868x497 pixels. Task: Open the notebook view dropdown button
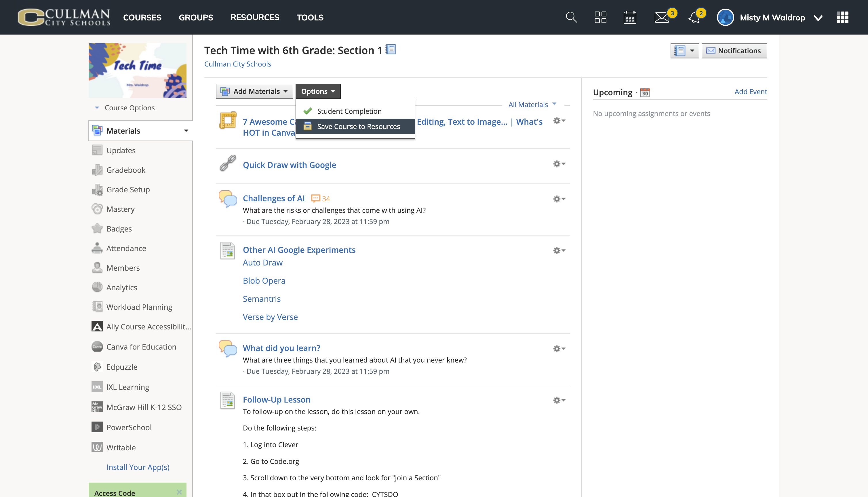(x=684, y=51)
